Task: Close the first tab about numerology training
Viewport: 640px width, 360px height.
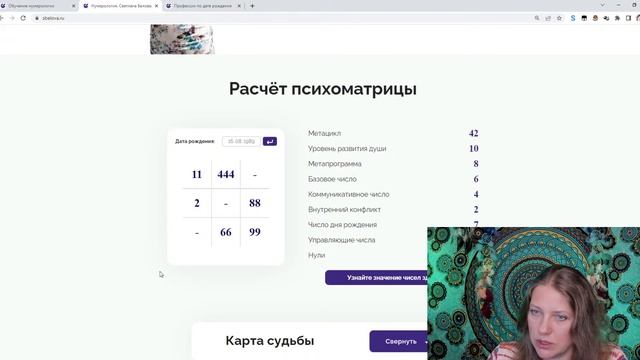Action: (x=73, y=6)
